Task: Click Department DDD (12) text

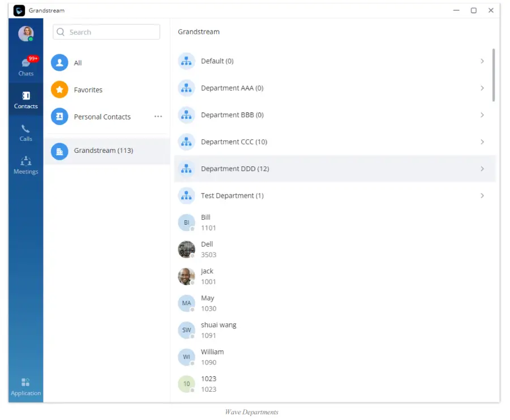Action: tap(235, 169)
